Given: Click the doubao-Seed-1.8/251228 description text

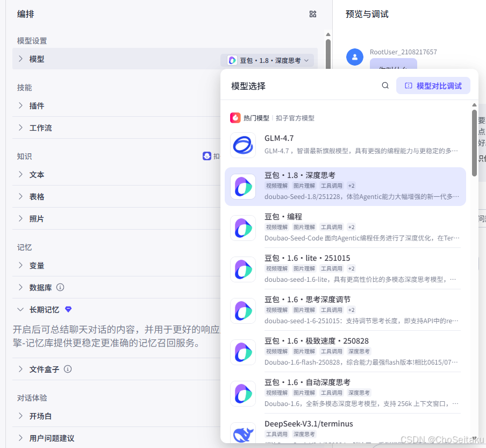Looking at the screenshot, I should [x=361, y=196].
